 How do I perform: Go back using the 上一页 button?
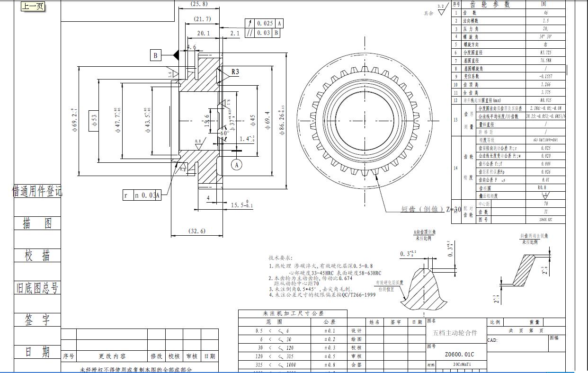[33, 6]
